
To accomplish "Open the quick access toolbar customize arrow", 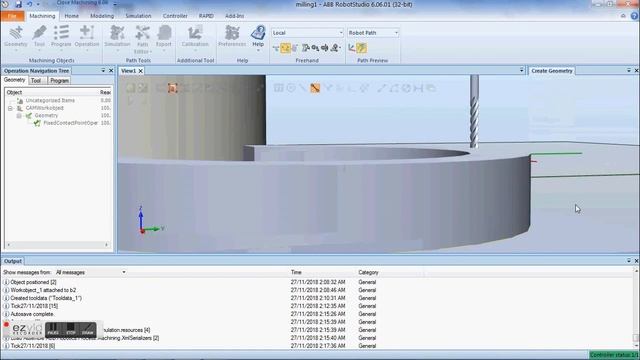I will (38, 4).
